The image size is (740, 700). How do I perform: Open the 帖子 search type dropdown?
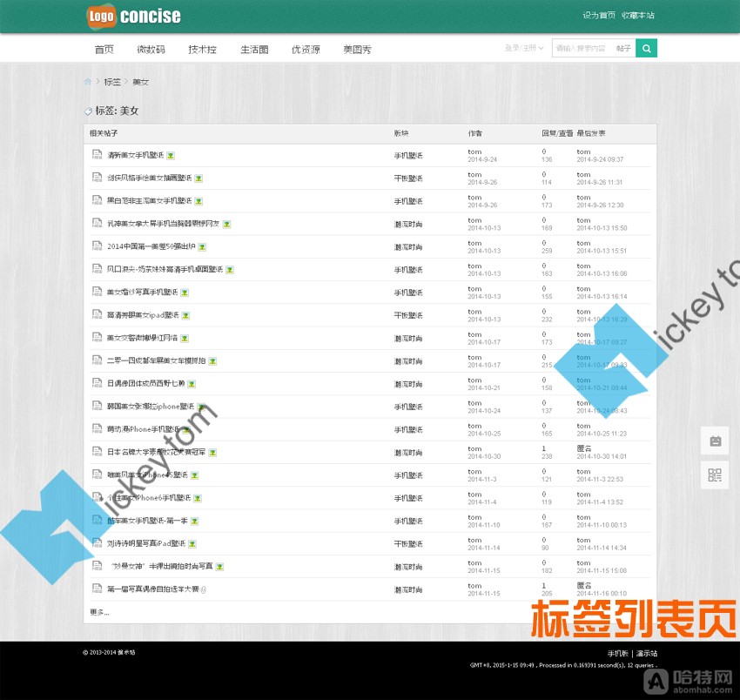pos(623,48)
